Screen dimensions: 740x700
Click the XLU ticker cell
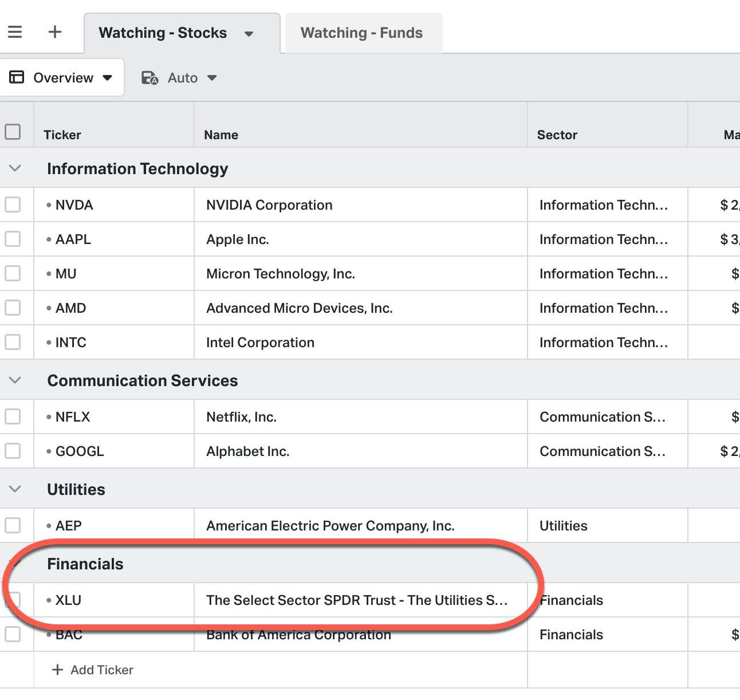[114, 600]
